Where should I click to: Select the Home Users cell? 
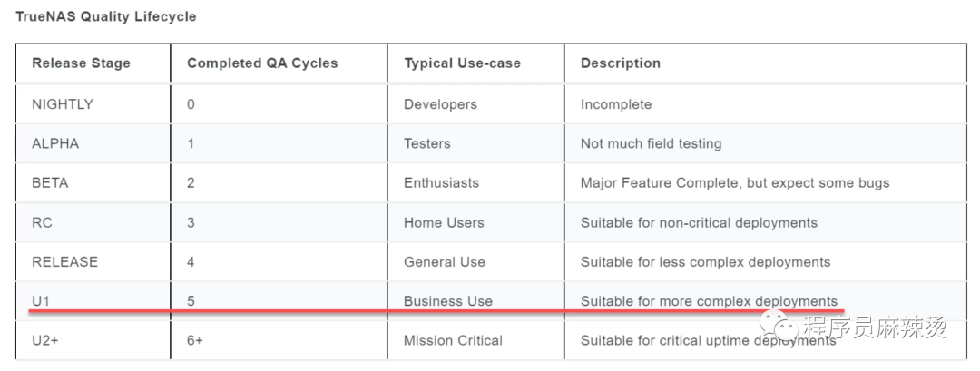(x=444, y=222)
